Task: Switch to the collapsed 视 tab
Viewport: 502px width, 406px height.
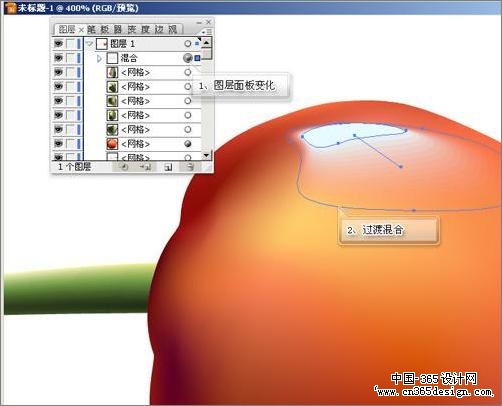Action: [x=172, y=30]
